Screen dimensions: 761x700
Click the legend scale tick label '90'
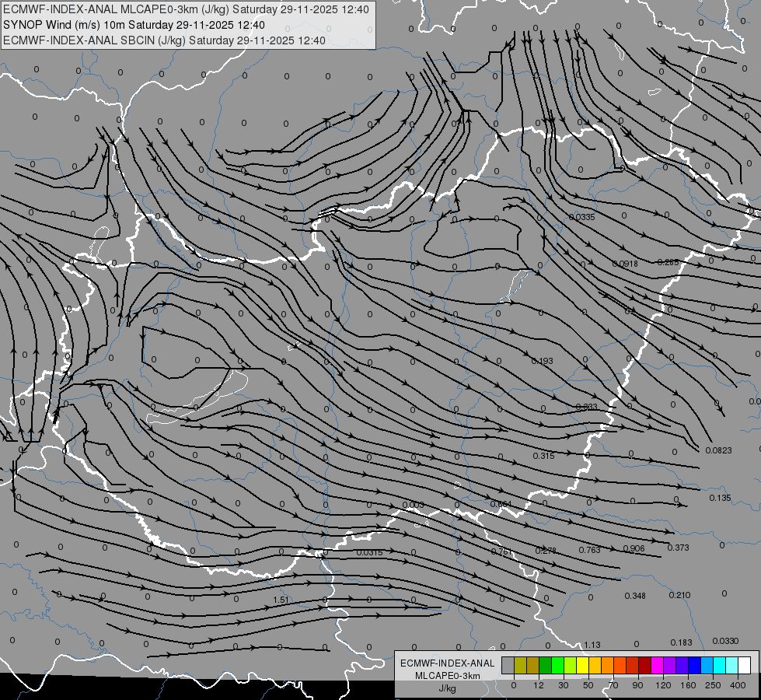tap(637, 685)
